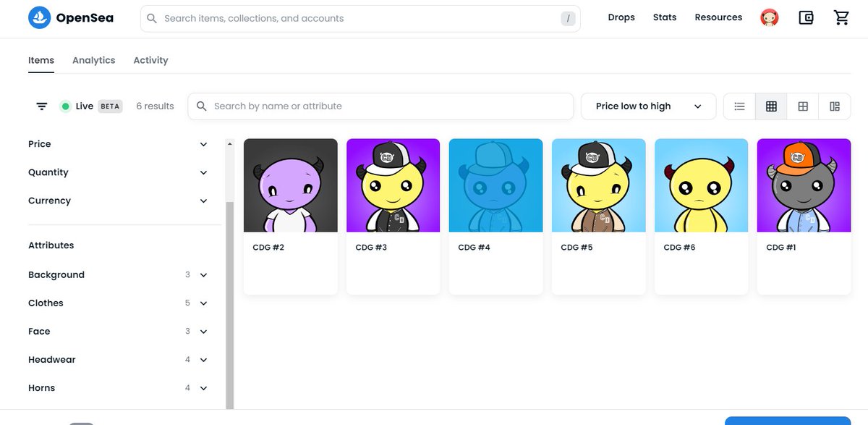Expand the Headwear attribute
Screen dimensions: 868x425
click(x=118, y=360)
